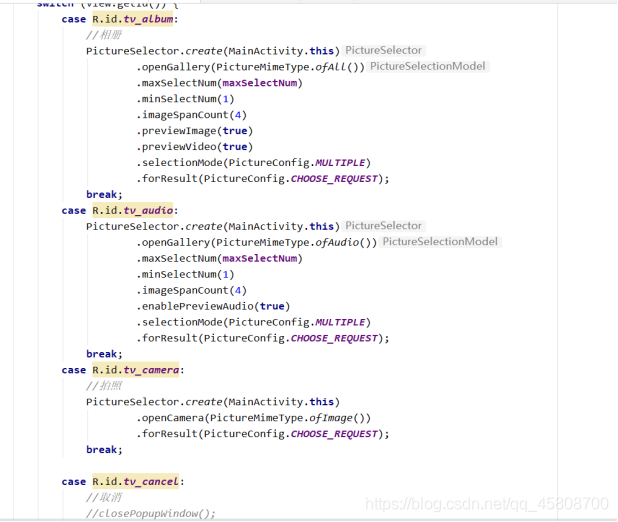Click '.previewVideo(true)' line

195,147
